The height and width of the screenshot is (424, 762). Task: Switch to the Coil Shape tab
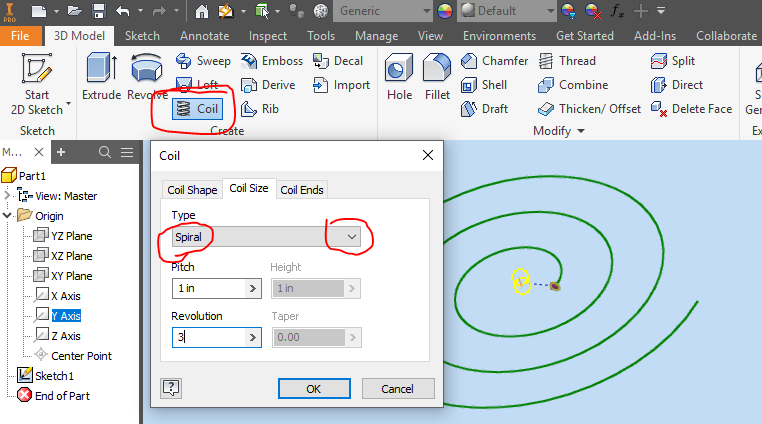coord(192,190)
